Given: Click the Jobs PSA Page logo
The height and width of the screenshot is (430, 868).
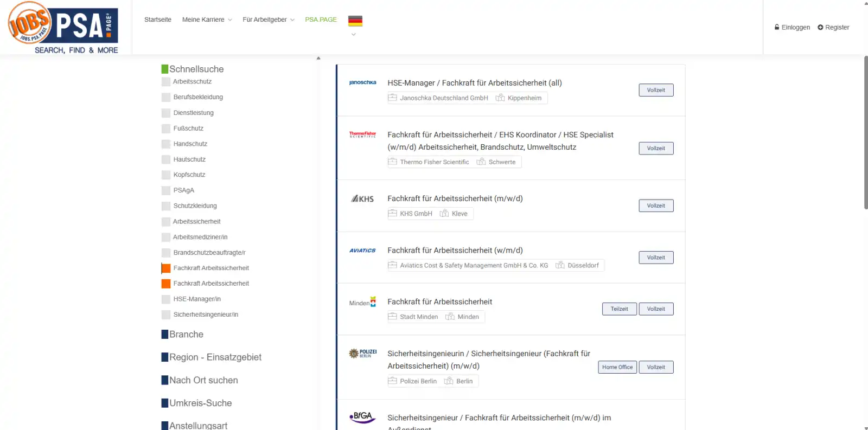Looking at the screenshot, I should pos(63,28).
